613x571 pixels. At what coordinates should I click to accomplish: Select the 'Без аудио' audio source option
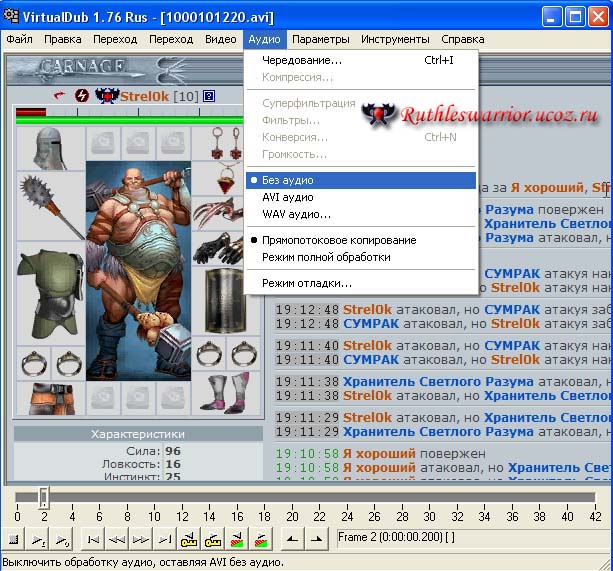pos(361,180)
